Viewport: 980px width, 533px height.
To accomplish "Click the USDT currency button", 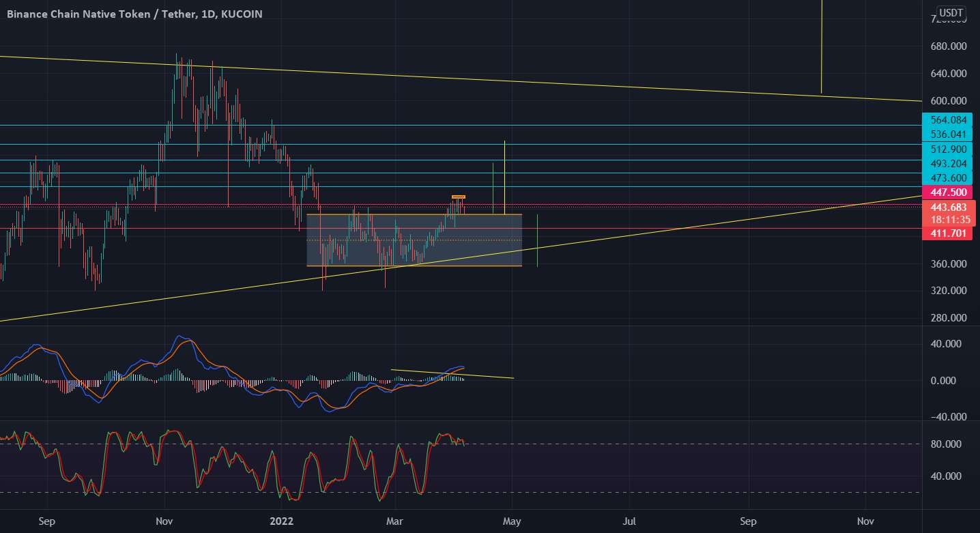I will [951, 13].
